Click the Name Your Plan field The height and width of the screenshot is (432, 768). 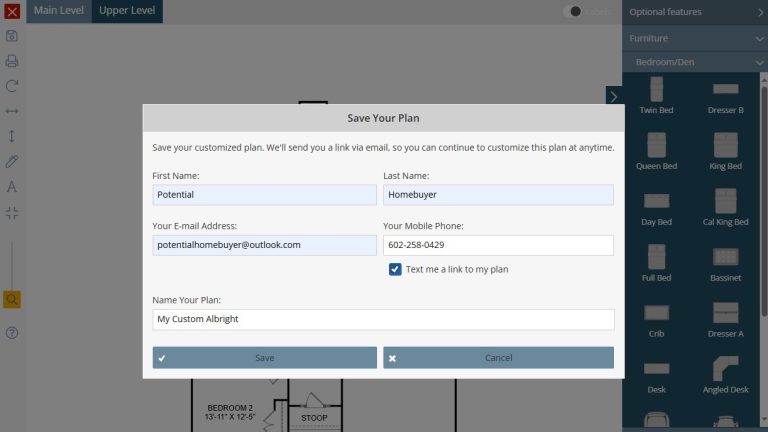pyautogui.click(x=383, y=319)
